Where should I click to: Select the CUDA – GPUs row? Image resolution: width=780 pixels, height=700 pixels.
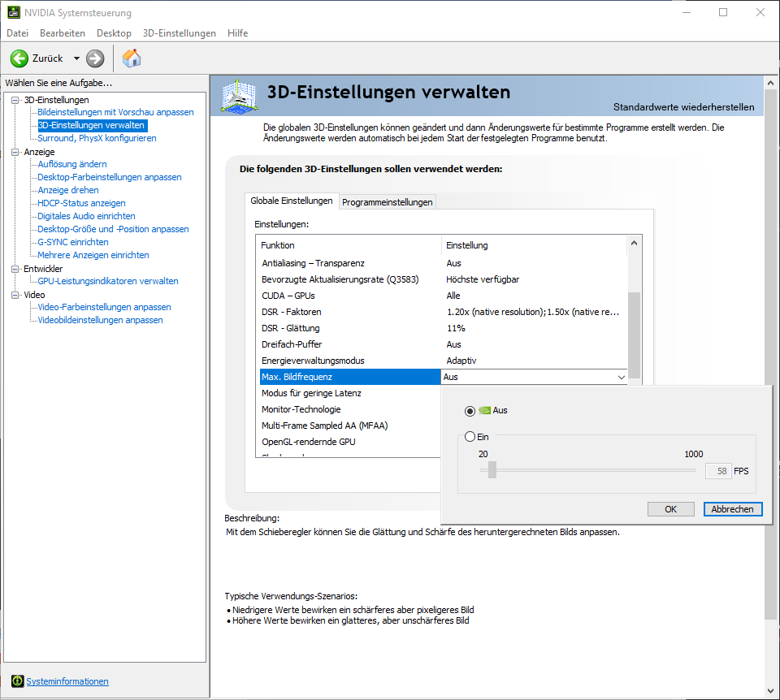pyautogui.click(x=444, y=296)
